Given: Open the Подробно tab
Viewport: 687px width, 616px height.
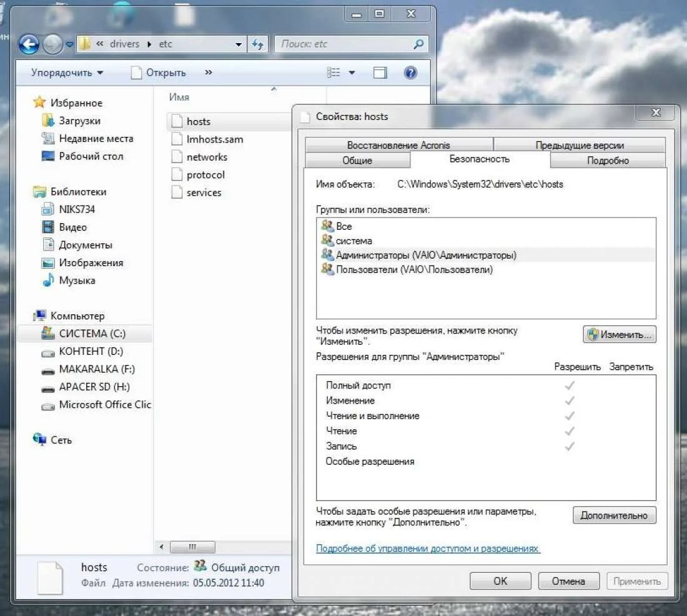Looking at the screenshot, I should click(x=607, y=161).
